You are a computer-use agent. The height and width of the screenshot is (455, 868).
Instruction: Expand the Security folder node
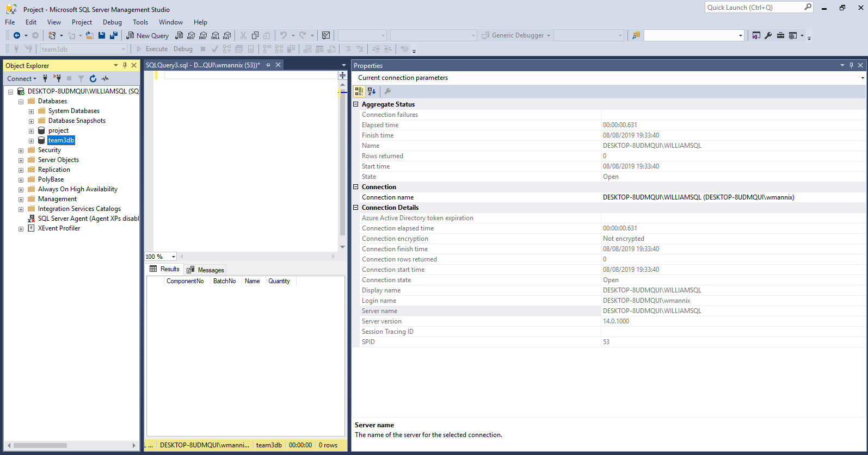click(x=21, y=151)
